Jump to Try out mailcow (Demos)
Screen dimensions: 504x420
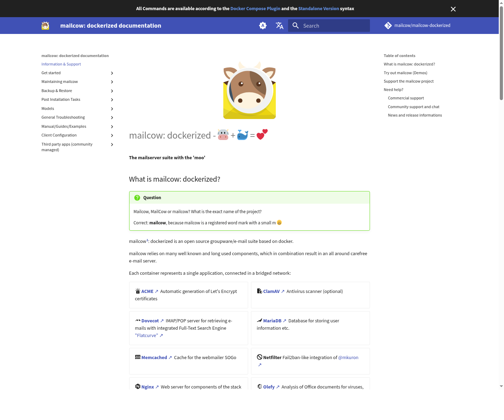[x=405, y=73]
